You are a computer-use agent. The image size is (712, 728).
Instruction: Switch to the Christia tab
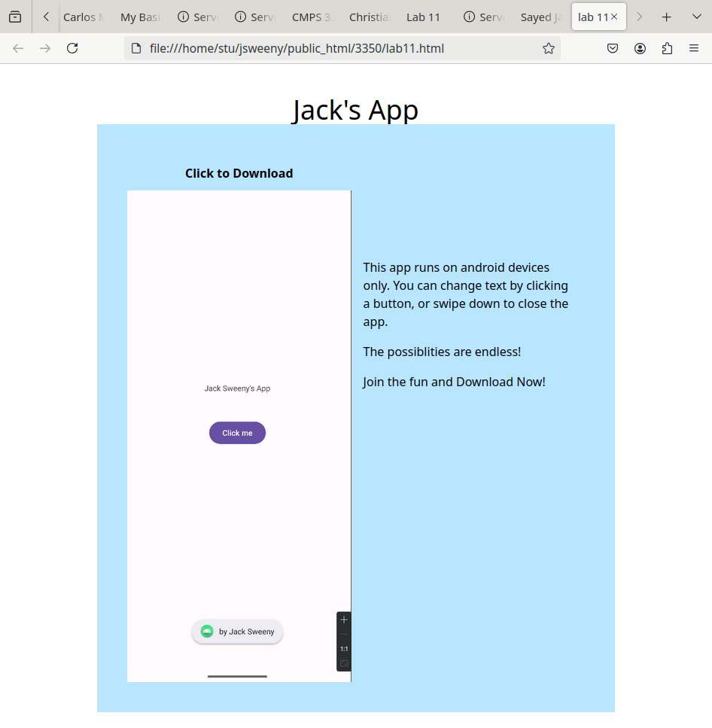(370, 17)
